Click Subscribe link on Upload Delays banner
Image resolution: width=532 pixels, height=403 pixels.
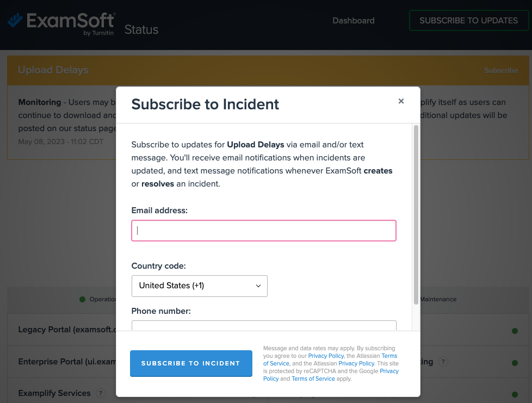501,71
